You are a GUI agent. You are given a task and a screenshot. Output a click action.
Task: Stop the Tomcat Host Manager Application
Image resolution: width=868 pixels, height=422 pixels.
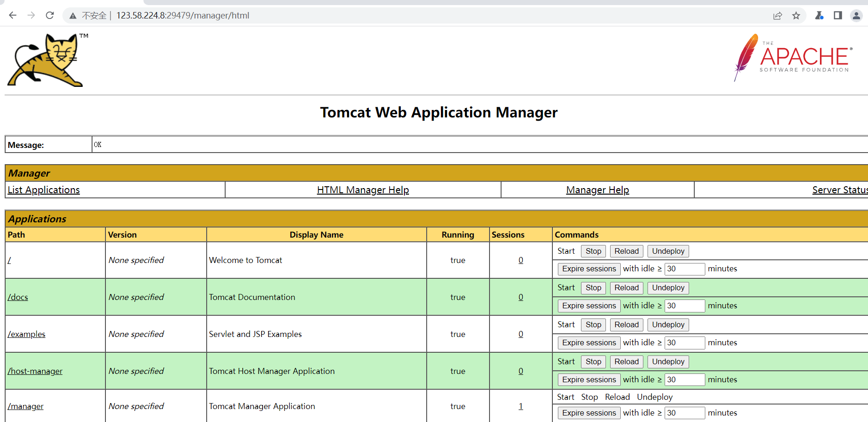click(593, 361)
